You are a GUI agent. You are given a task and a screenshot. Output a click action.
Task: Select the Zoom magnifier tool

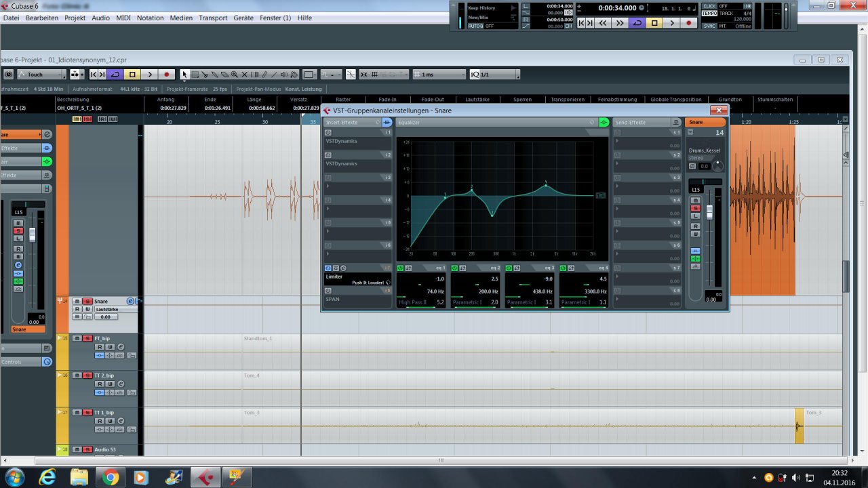(x=234, y=75)
